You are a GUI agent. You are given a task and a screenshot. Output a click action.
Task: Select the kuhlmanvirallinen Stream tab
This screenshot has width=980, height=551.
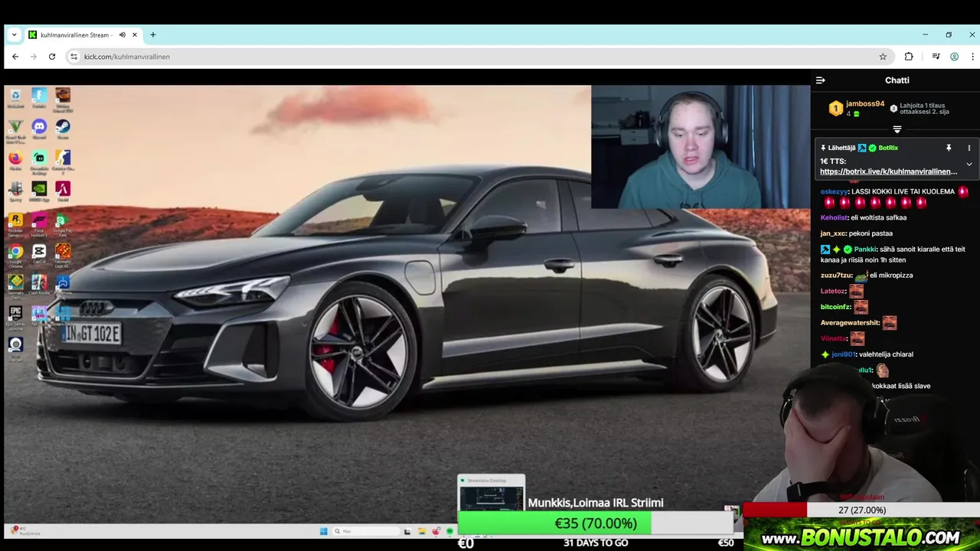pos(75,35)
